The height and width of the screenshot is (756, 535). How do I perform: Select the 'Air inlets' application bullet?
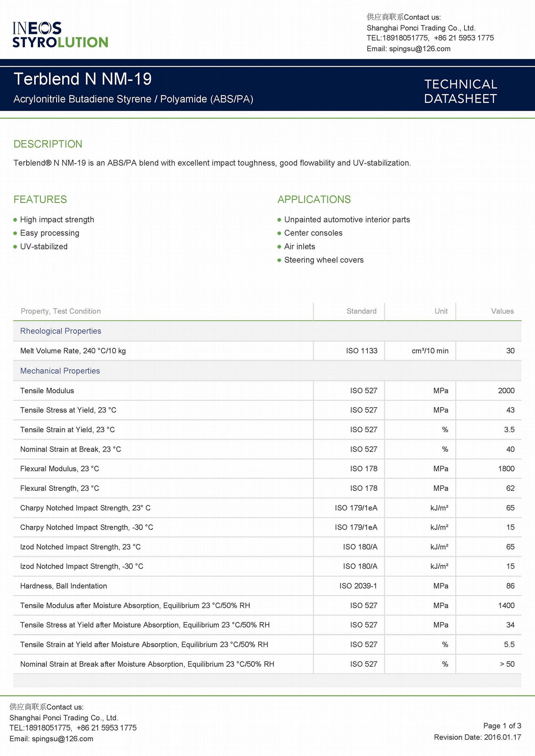[300, 247]
